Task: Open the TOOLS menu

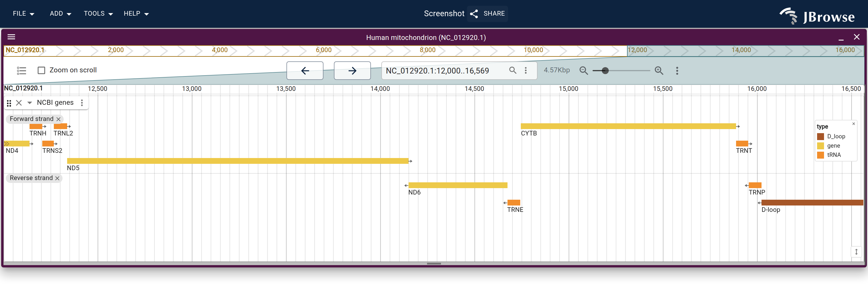Action: point(98,14)
